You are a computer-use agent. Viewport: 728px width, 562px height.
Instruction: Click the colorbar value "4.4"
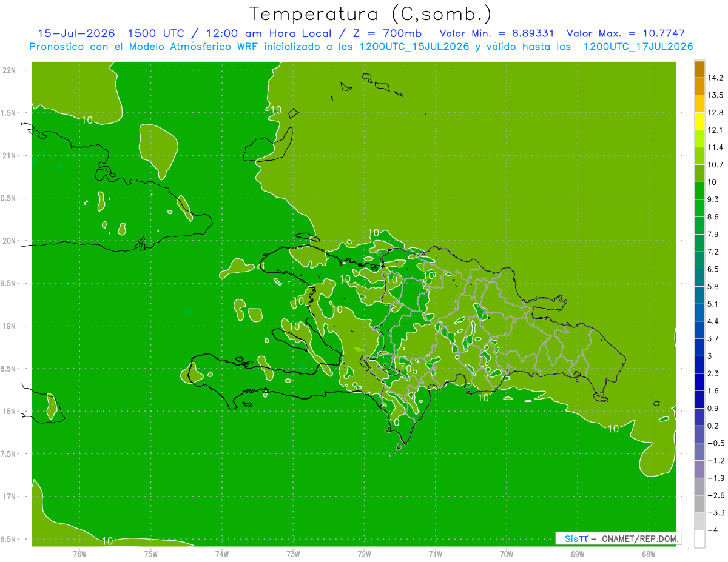pos(713,321)
